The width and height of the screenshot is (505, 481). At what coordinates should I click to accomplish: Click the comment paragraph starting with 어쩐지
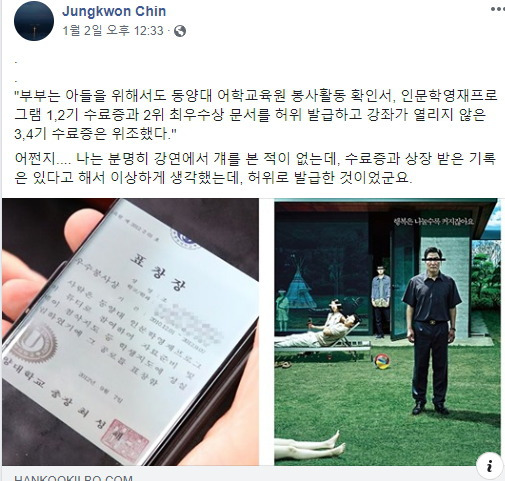coord(255,168)
